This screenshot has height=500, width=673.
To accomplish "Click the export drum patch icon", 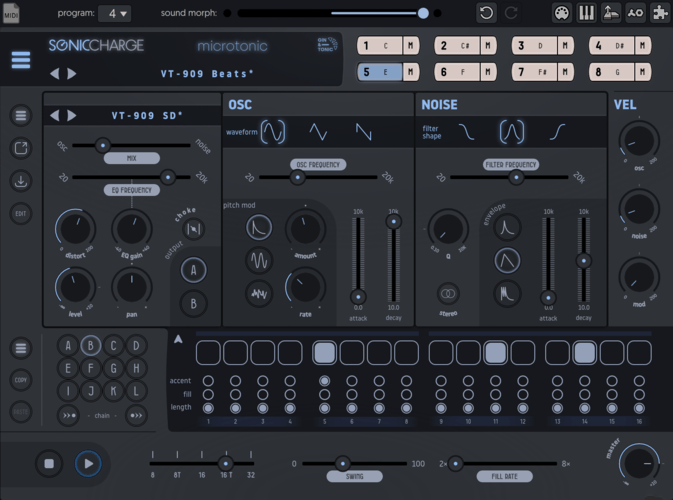I will 21,148.
